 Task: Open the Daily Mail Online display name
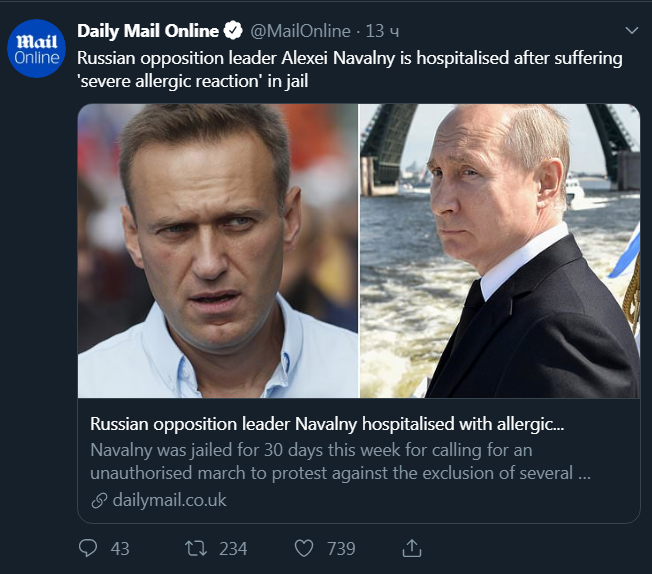pyautogui.click(x=147, y=31)
